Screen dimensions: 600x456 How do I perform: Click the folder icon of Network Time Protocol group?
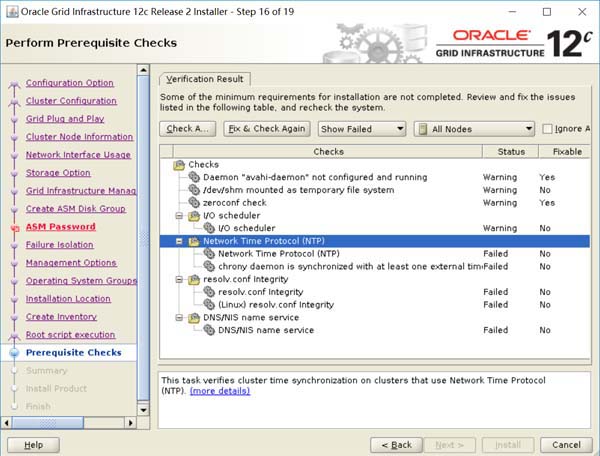[x=194, y=241]
